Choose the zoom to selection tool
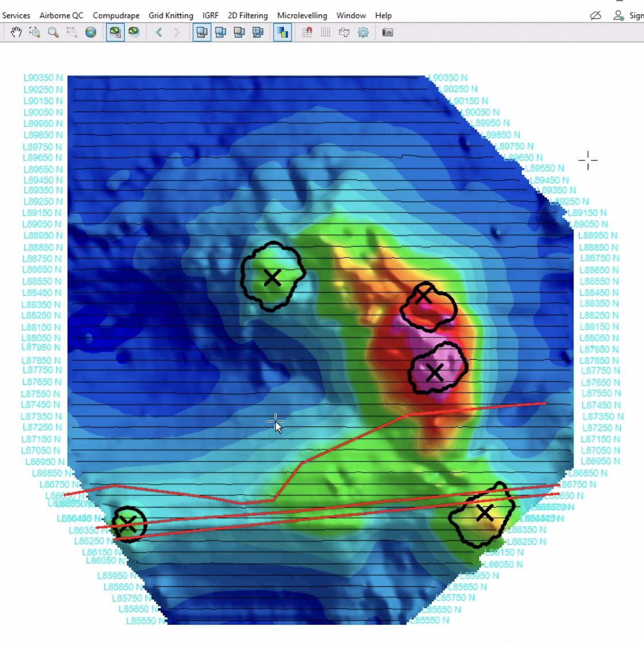The height and width of the screenshot is (646, 644). coord(72,32)
